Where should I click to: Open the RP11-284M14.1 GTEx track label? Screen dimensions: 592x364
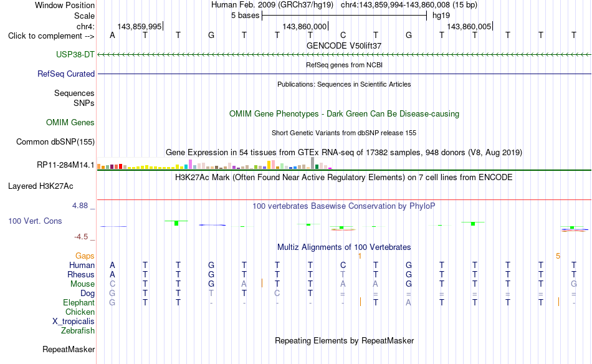(x=65, y=165)
